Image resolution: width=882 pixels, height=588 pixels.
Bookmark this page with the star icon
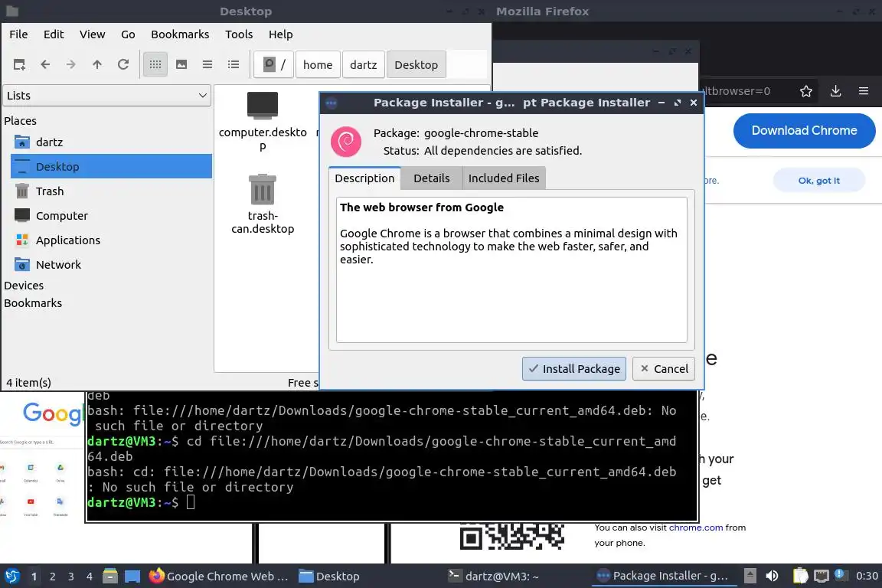(806, 91)
